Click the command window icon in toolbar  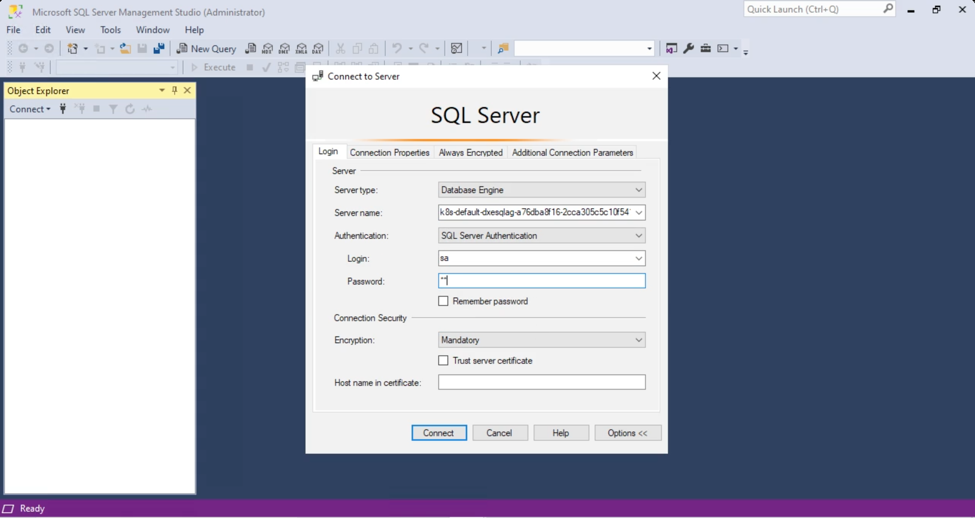coord(723,49)
